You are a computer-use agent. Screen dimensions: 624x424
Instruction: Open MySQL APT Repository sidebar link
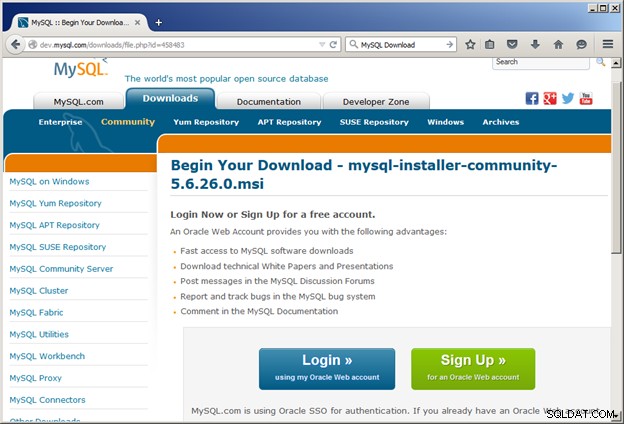click(55, 225)
